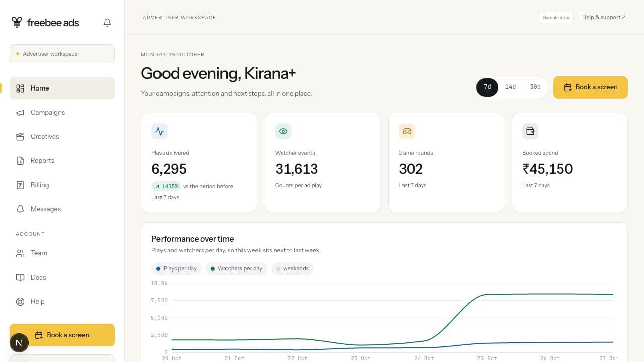Click the Performance over time heading
This screenshot has height=362, width=644.
(x=193, y=239)
